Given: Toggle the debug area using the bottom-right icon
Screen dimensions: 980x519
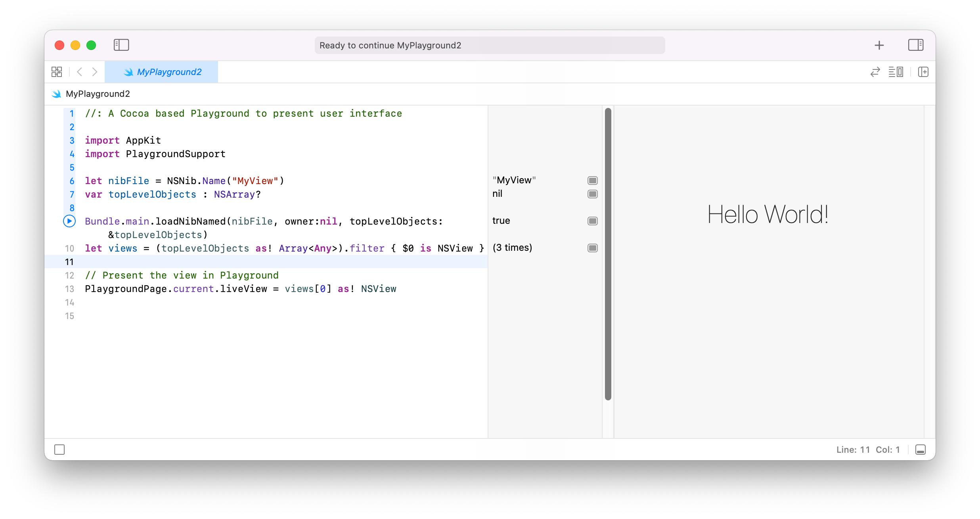Looking at the screenshot, I should 921,450.
